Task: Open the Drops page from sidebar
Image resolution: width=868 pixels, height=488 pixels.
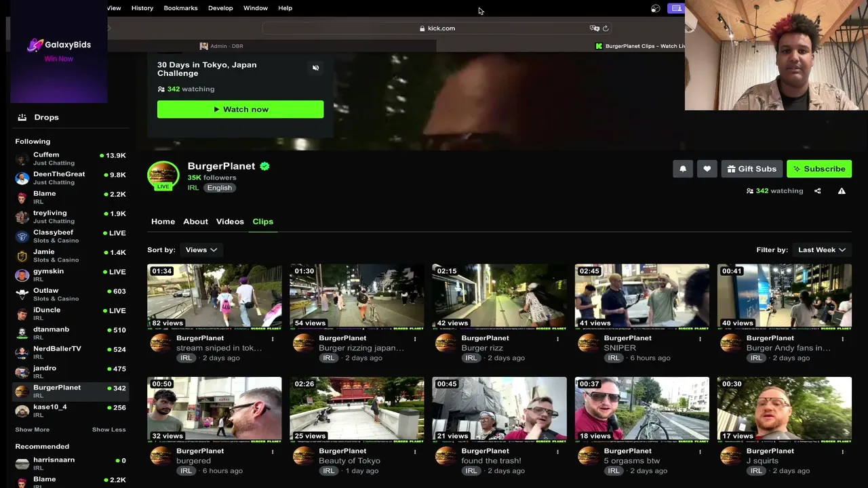Action: [47, 117]
